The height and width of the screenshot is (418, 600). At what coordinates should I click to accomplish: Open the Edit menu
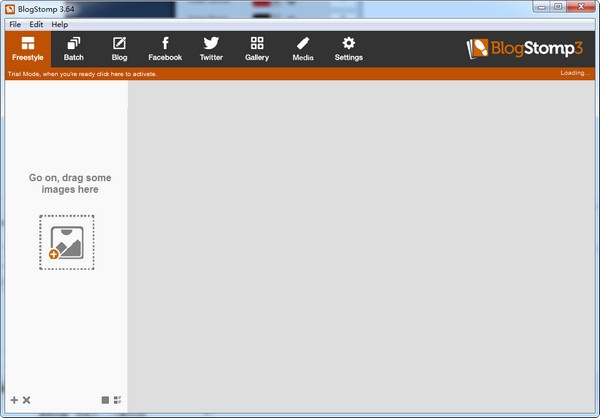(36, 24)
